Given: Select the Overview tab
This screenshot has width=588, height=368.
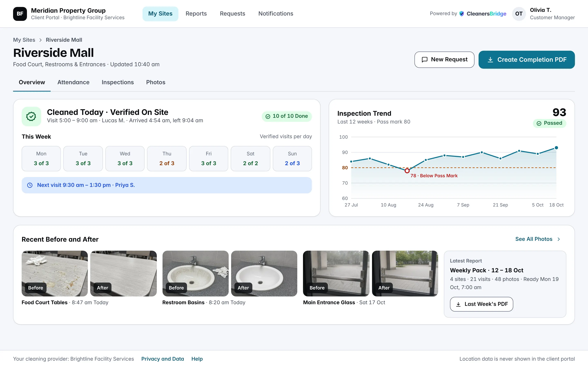Looking at the screenshot, I should click(x=32, y=82).
